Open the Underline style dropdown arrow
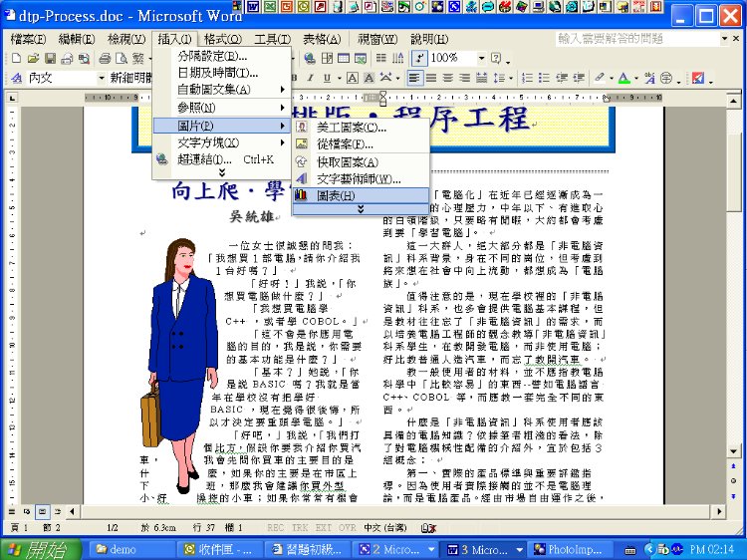 click(x=340, y=78)
